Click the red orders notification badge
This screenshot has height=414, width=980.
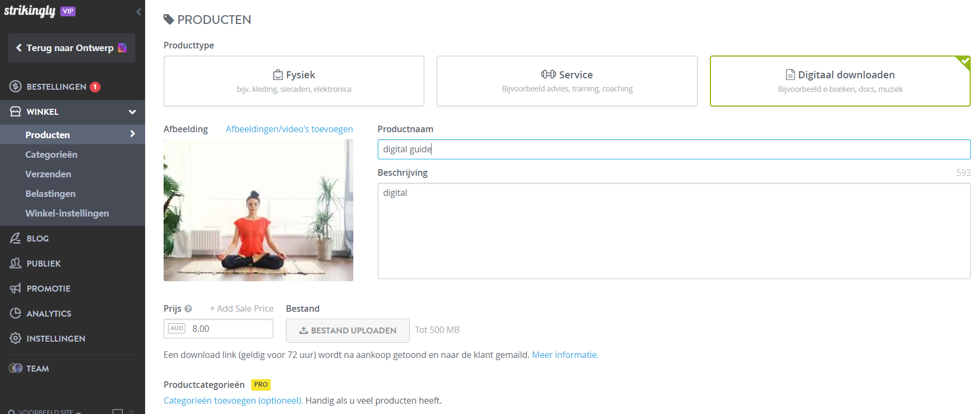point(95,86)
